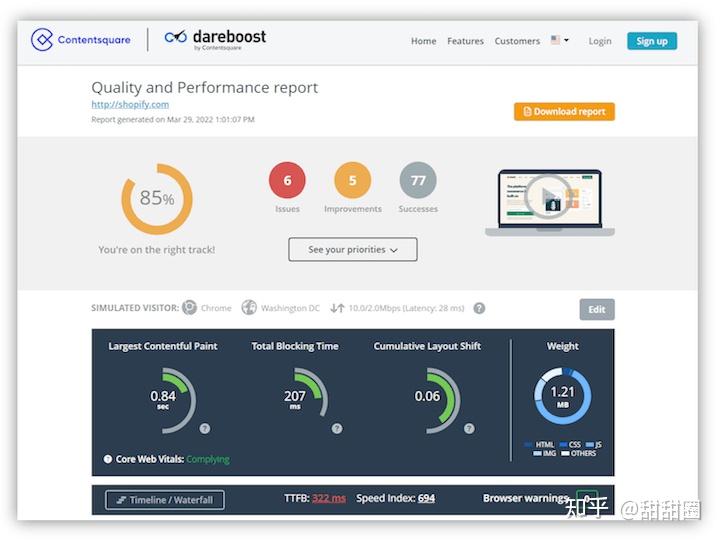Click the Sign up button
The width and height of the screenshot is (720, 540).
pos(652,41)
